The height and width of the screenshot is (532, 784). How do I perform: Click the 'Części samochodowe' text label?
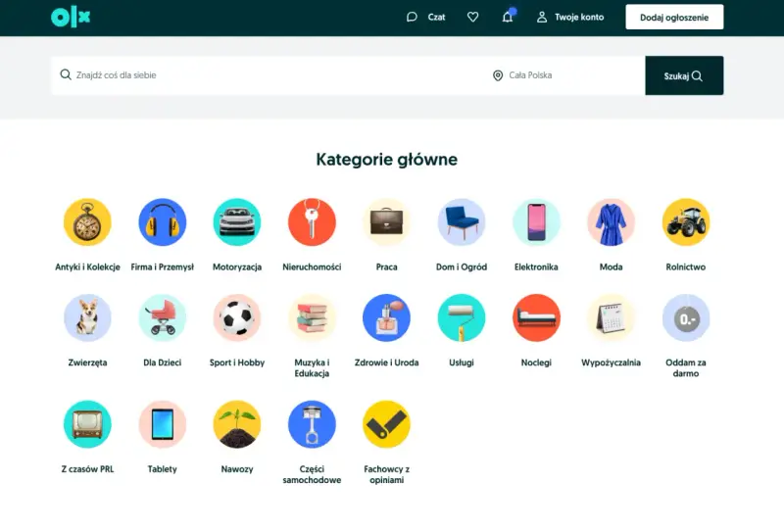312,474
